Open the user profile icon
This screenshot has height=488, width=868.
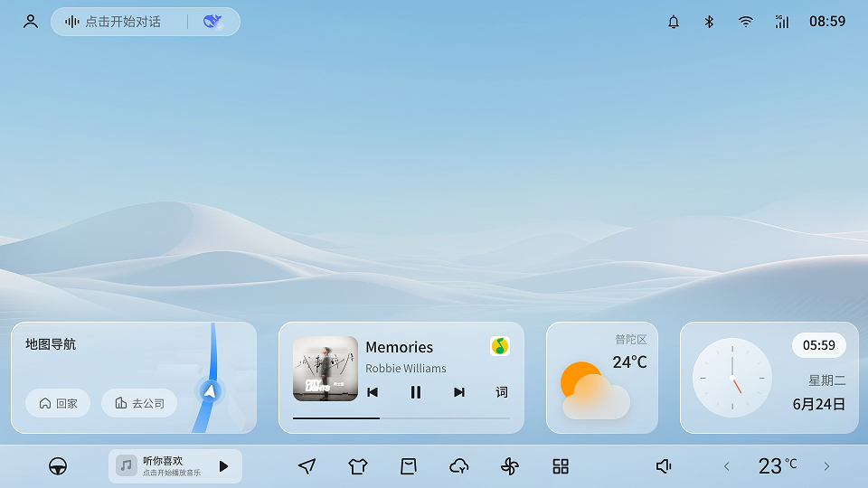[31, 22]
